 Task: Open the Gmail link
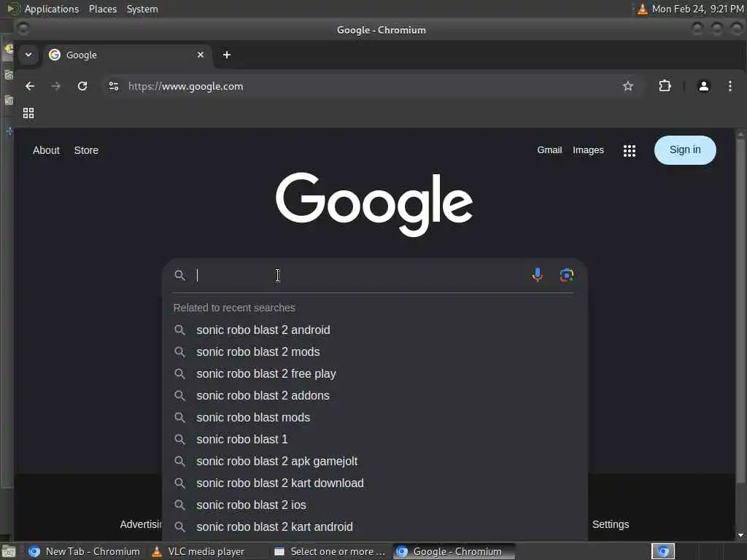pyautogui.click(x=549, y=150)
